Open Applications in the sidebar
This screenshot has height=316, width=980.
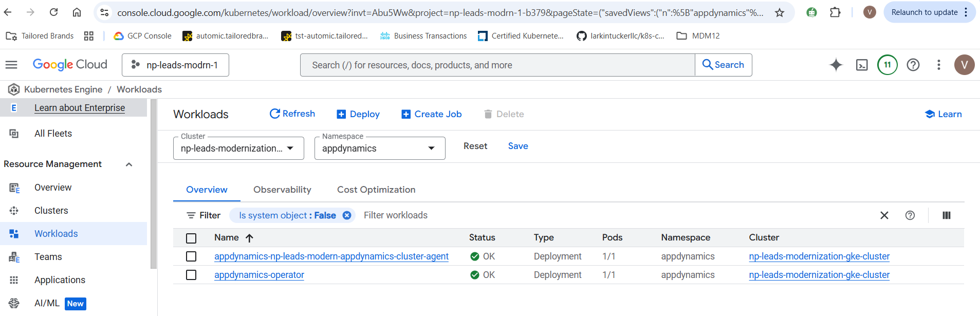pyautogui.click(x=60, y=280)
